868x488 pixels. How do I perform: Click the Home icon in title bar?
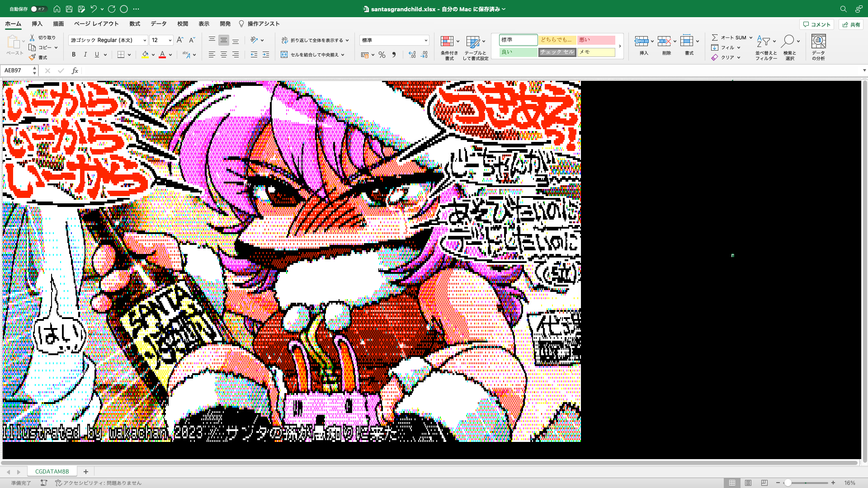coord(57,9)
